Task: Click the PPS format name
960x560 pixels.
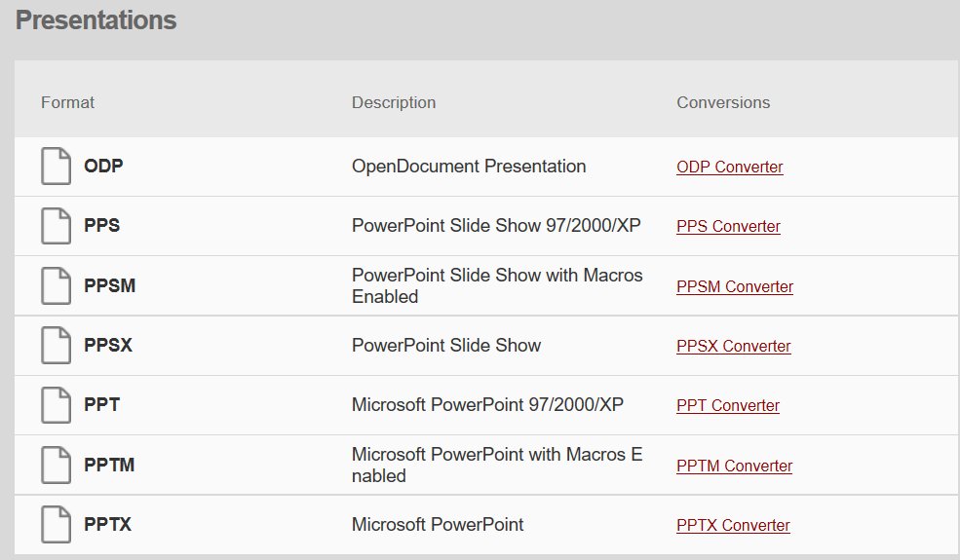Action: pos(101,225)
